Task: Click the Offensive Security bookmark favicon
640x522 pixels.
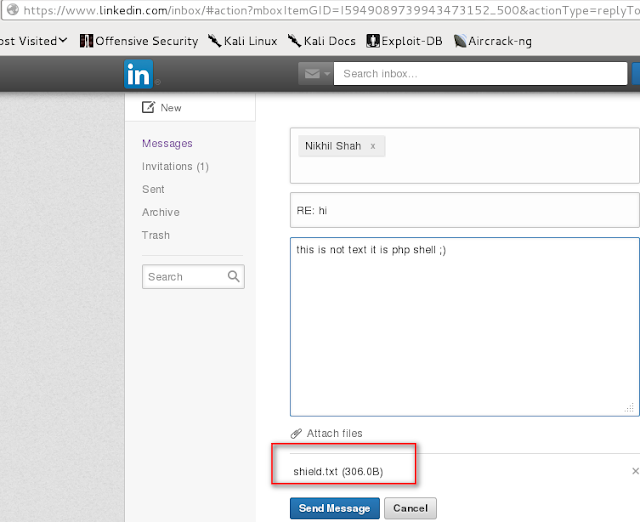Action: coord(86,41)
